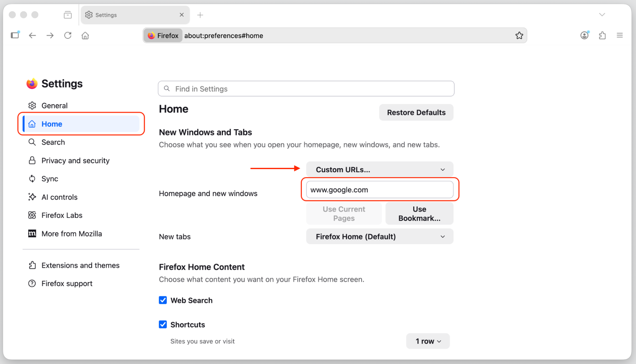
Task: Bookmark this page with the star
Action: pos(519,35)
